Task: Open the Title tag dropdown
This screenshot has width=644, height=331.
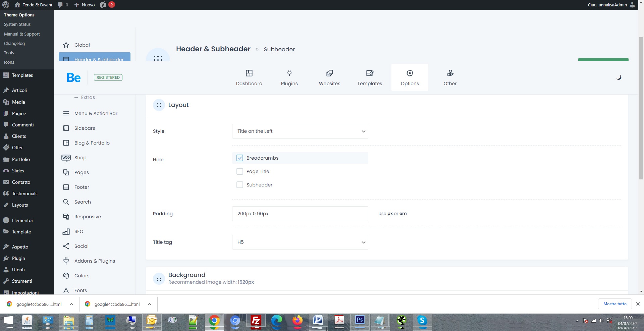Action: pos(300,242)
